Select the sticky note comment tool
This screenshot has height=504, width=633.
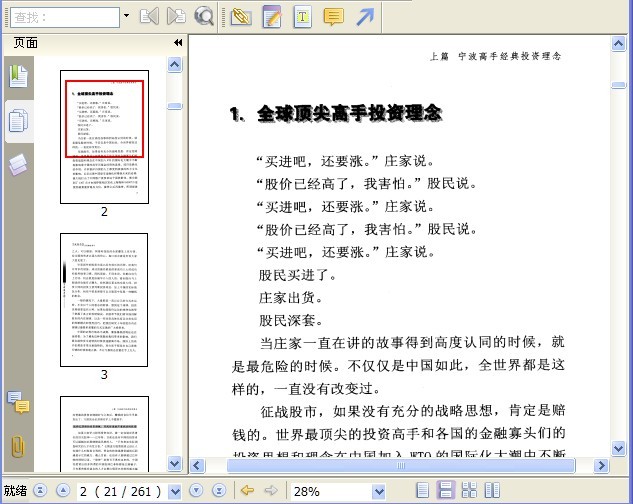(333, 17)
